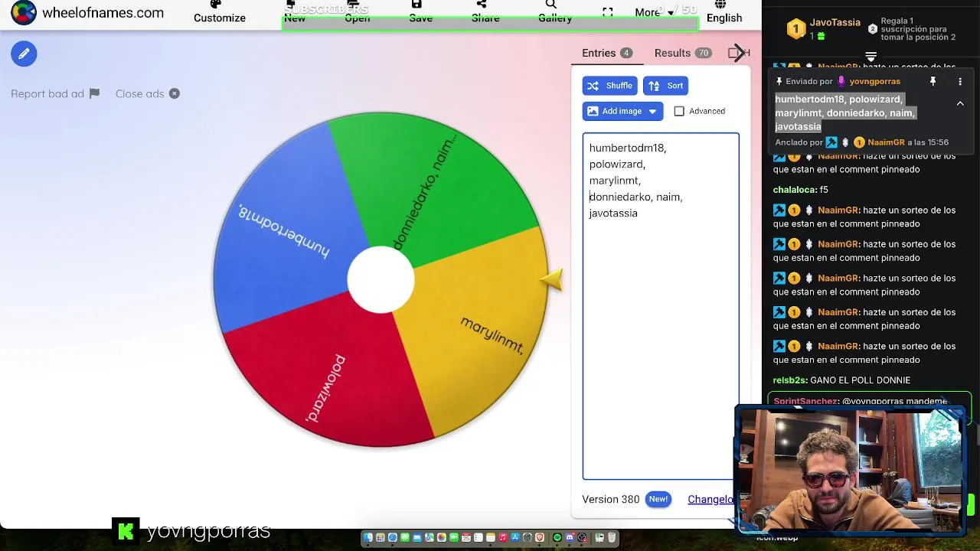Click the Kick logo in the stream overlay

(x=126, y=530)
